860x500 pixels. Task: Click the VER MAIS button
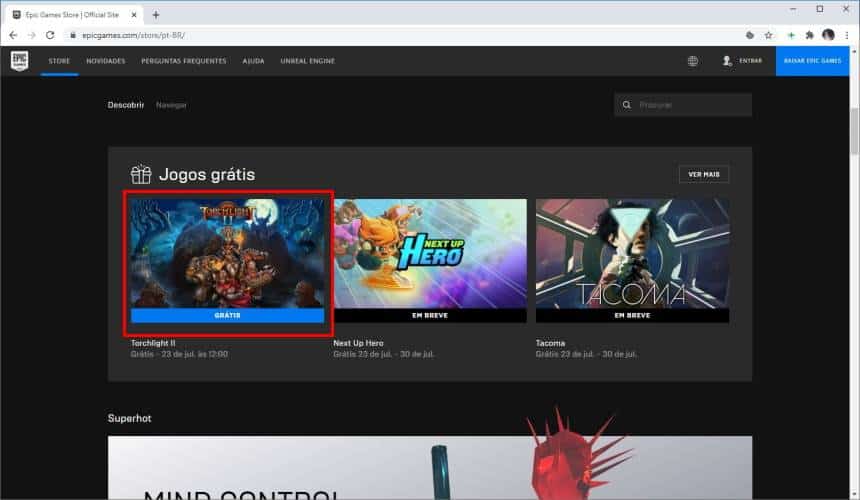tap(704, 174)
